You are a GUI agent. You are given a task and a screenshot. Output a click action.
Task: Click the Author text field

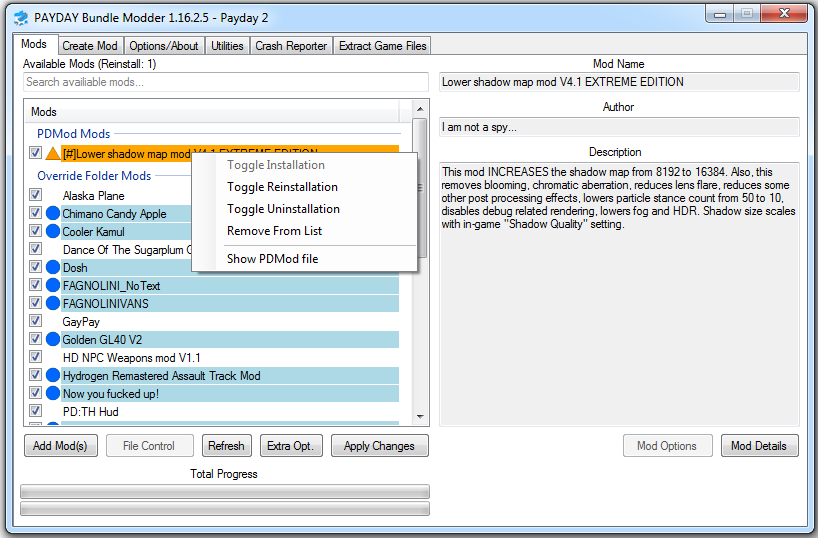click(x=619, y=127)
